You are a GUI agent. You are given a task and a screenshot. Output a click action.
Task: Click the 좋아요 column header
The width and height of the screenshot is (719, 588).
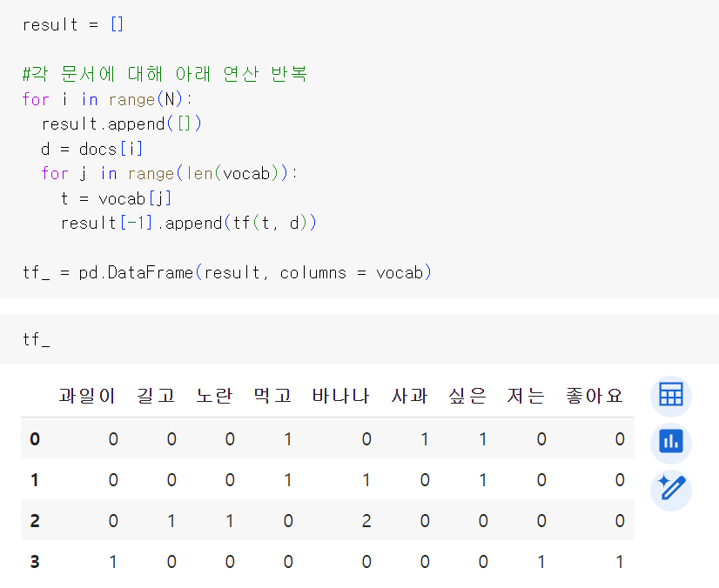595,396
